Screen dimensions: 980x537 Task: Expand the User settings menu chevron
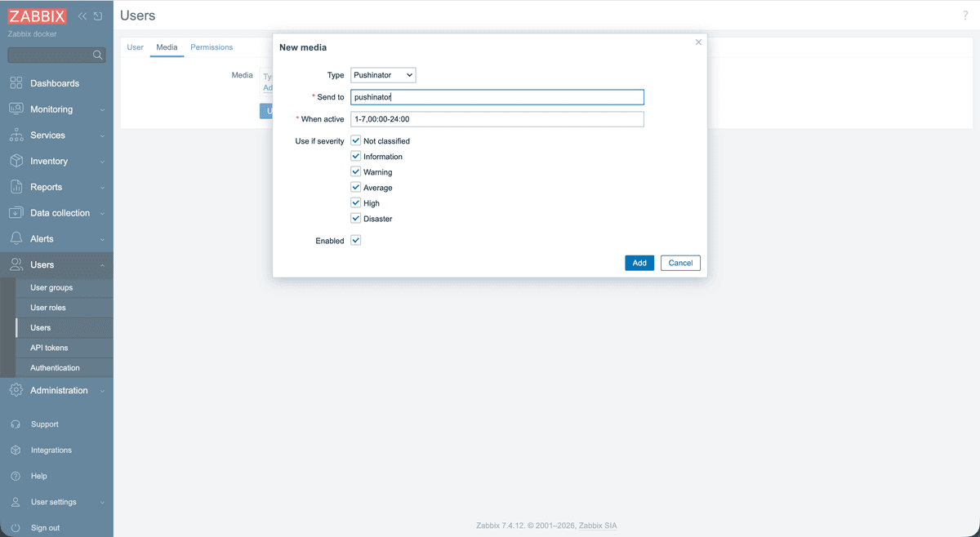click(102, 503)
